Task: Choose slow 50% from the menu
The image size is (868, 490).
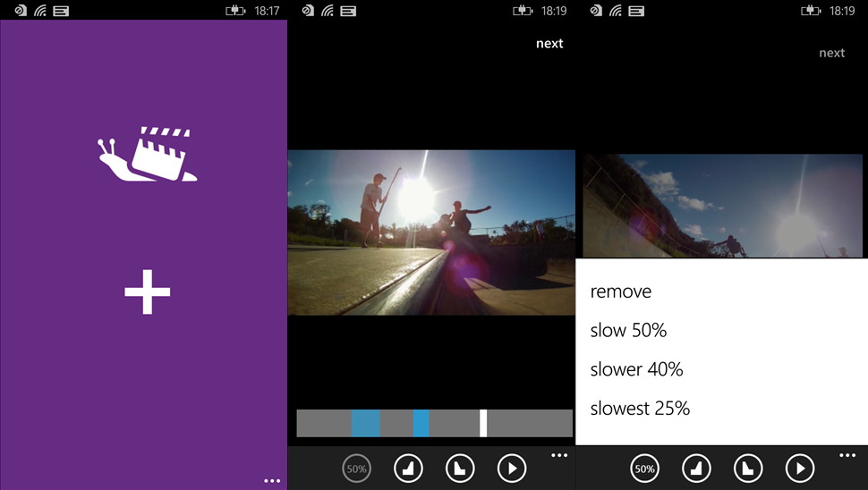Action: point(628,330)
